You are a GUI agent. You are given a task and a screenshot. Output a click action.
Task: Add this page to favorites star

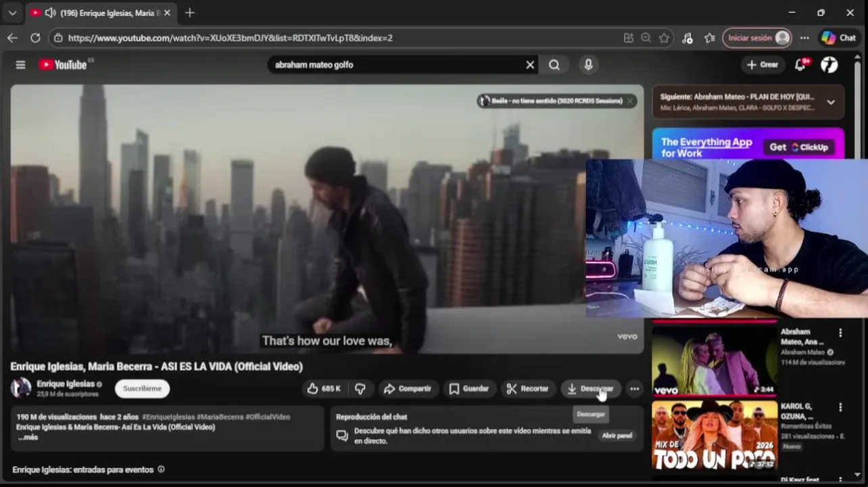pyautogui.click(x=665, y=38)
